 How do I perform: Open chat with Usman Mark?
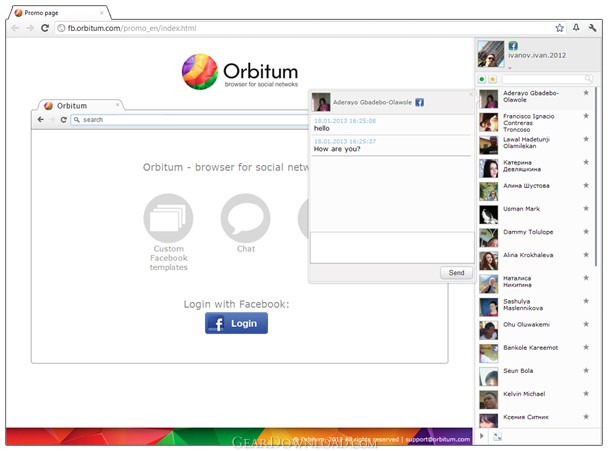click(x=535, y=215)
